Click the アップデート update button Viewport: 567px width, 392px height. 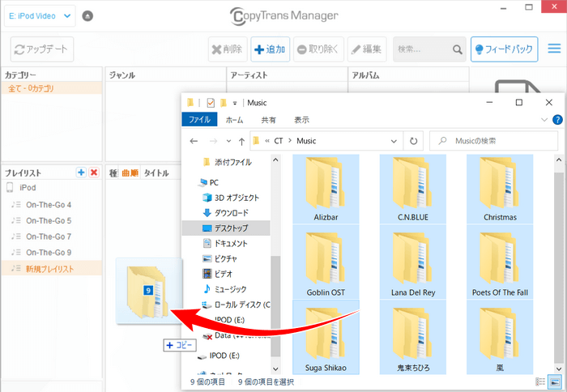[42, 49]
